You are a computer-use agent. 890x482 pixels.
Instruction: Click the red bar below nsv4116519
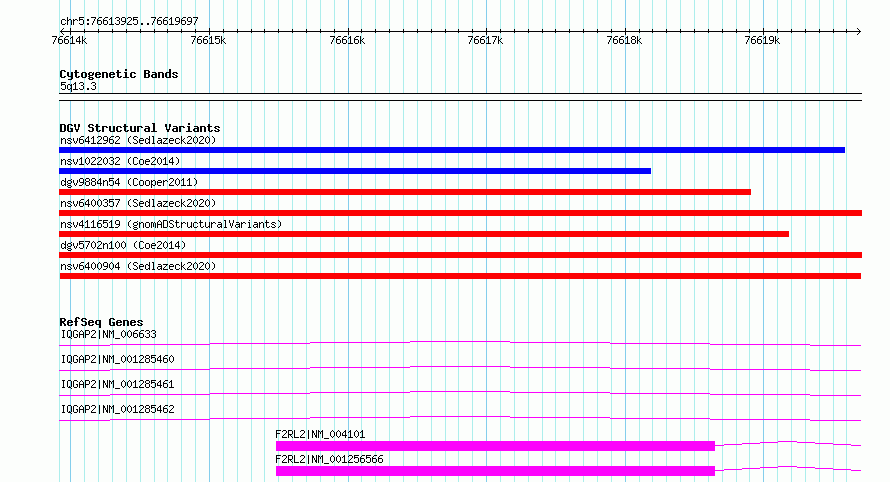[x=424, y=234]
